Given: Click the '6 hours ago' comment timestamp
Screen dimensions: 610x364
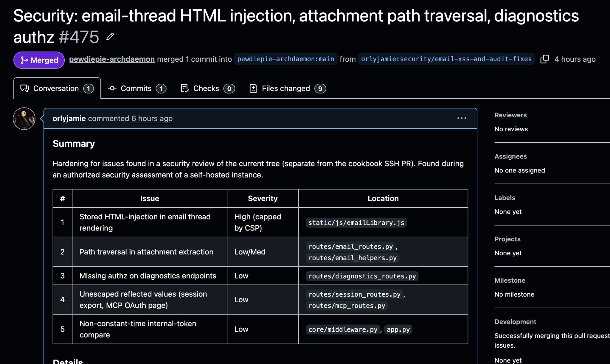Looking at the screenshot, I should tap(152, 118).
